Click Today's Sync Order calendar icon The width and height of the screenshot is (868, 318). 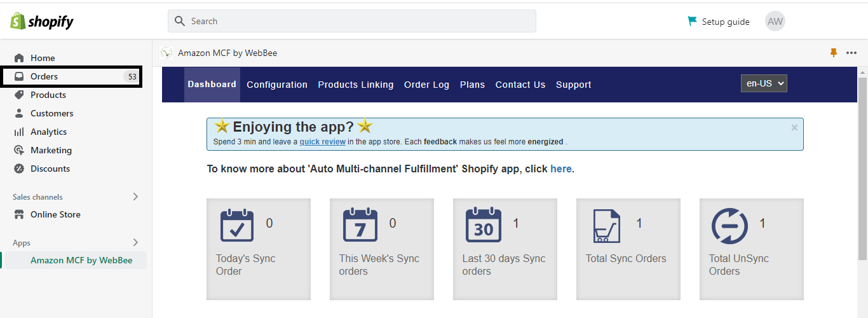tap(236, 226)
